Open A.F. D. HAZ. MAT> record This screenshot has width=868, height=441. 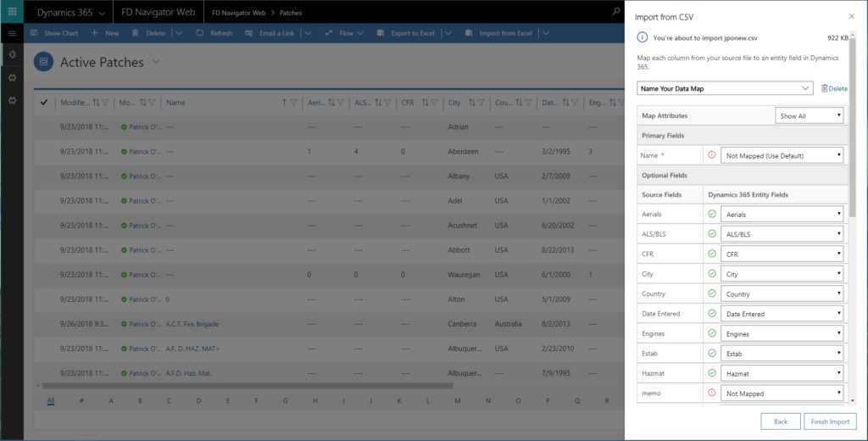pos(192,349)
